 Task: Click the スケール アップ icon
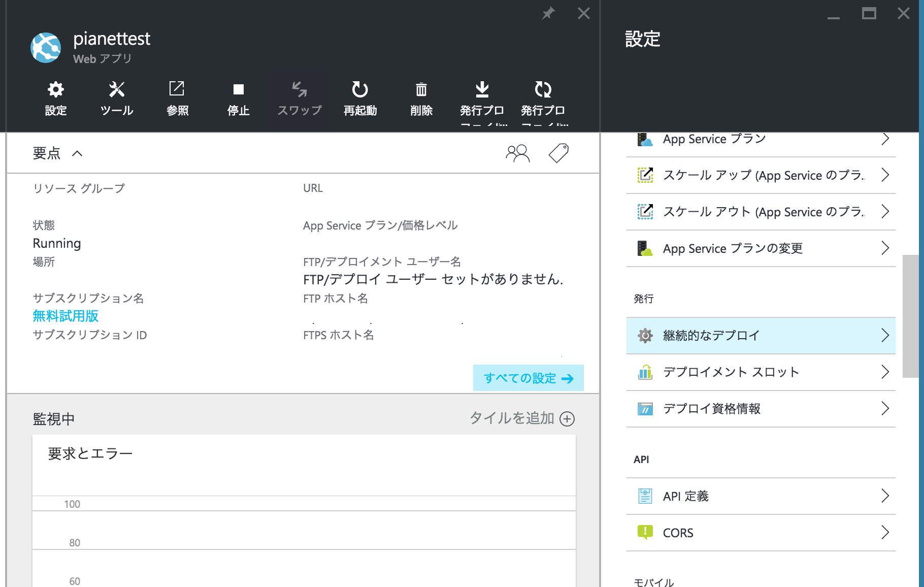point(645,175)
